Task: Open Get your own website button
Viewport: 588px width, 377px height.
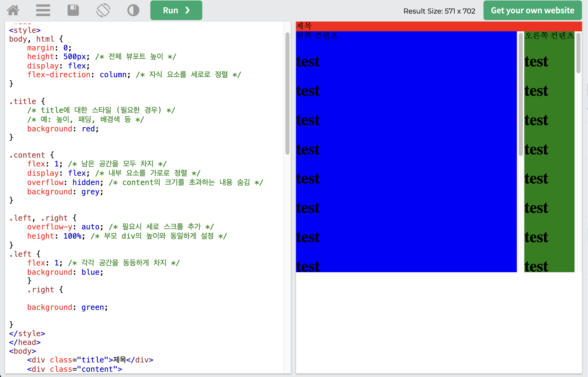Action: (533, 10)
